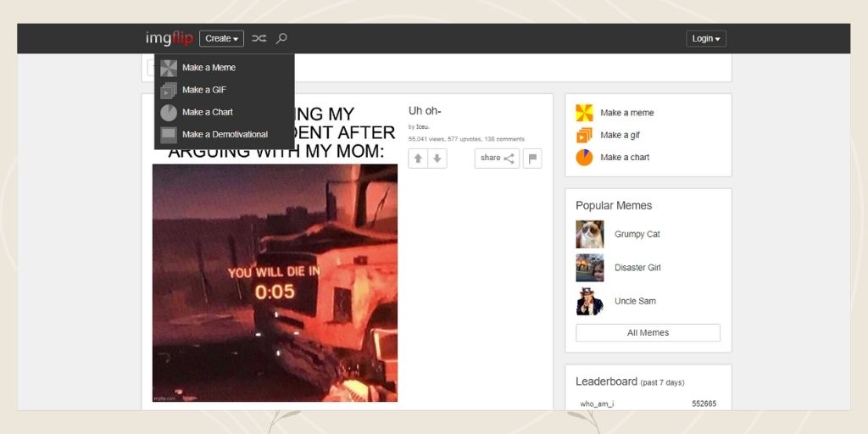Open who_am_i on the leaderboard
This screenshot has width=868, height=434.
(x=597, y=404)
